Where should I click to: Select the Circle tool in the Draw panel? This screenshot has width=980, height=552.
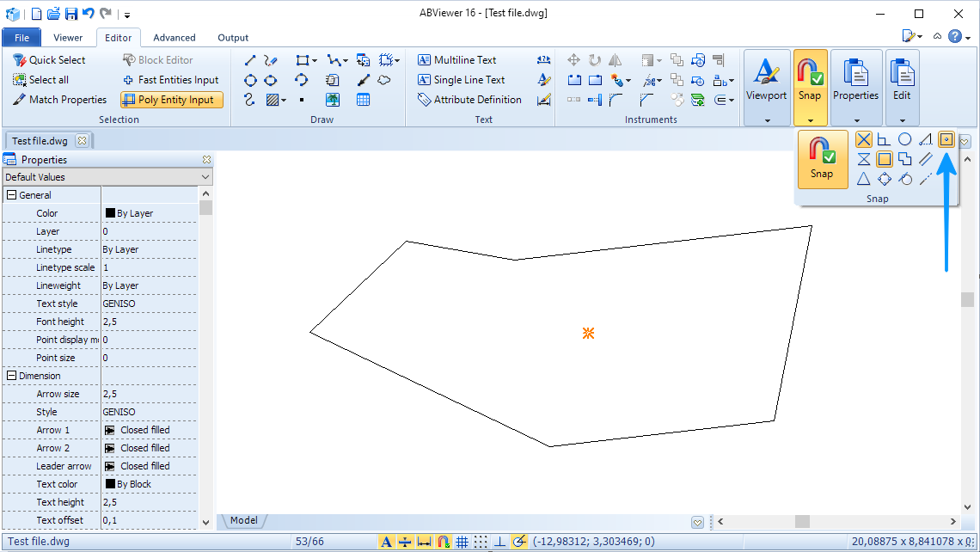click(250, 79)
